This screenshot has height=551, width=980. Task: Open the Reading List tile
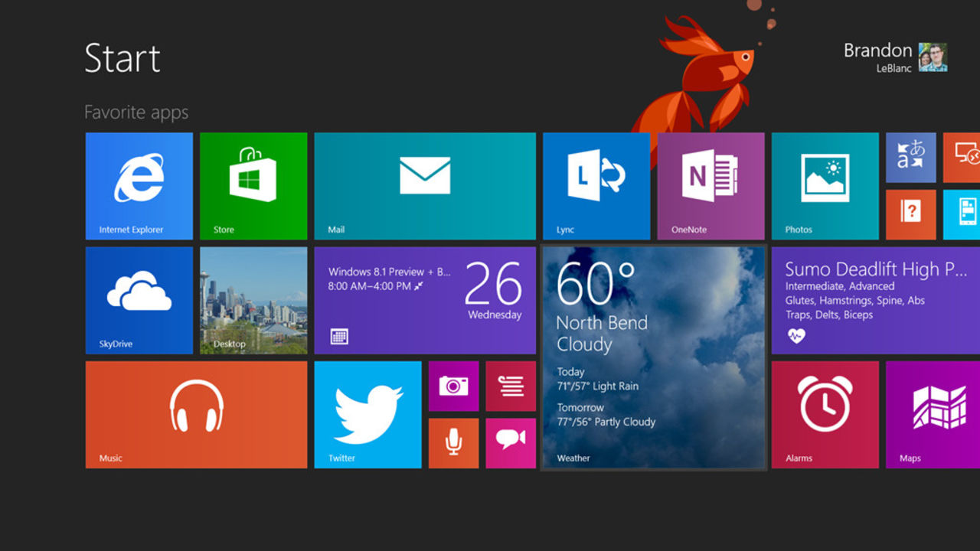[511, 386]
